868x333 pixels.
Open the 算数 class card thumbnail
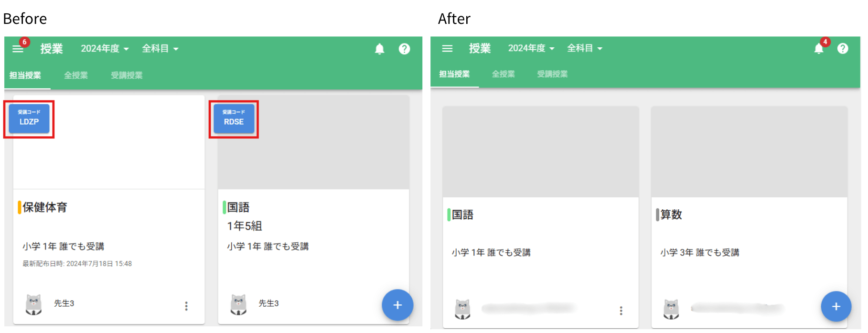coord(749,152)
